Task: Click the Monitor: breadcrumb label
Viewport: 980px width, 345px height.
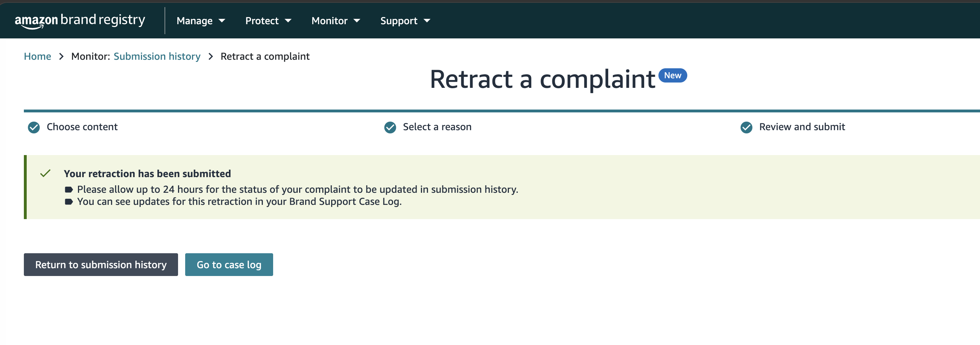Action: coord(90,56)
